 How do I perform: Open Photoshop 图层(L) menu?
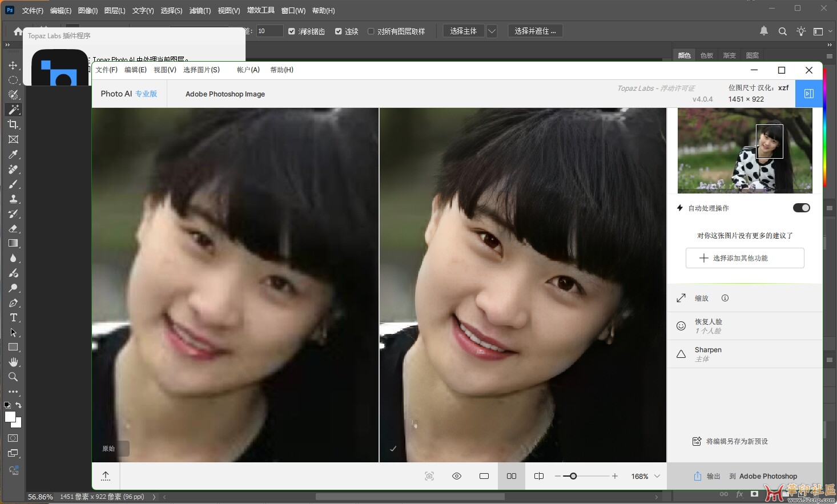115,11
